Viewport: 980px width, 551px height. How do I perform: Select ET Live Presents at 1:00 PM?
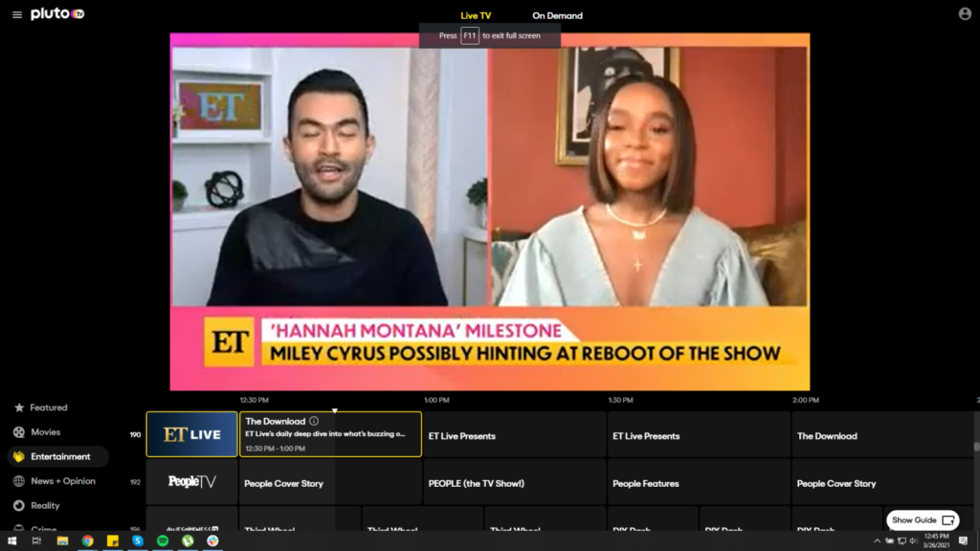(x=514, y=434)
